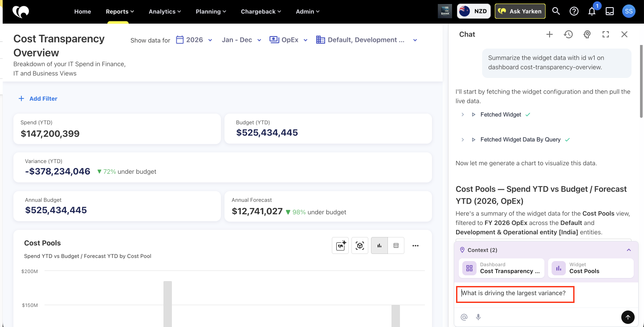Click the calendar icon beside 2026

pyautogui.click(x=180, y=40)
